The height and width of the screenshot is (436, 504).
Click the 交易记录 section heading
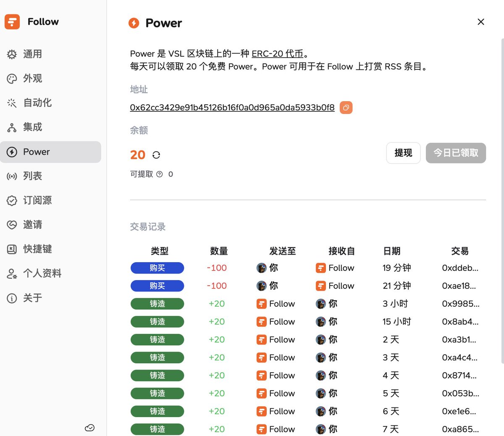[148, 227]
